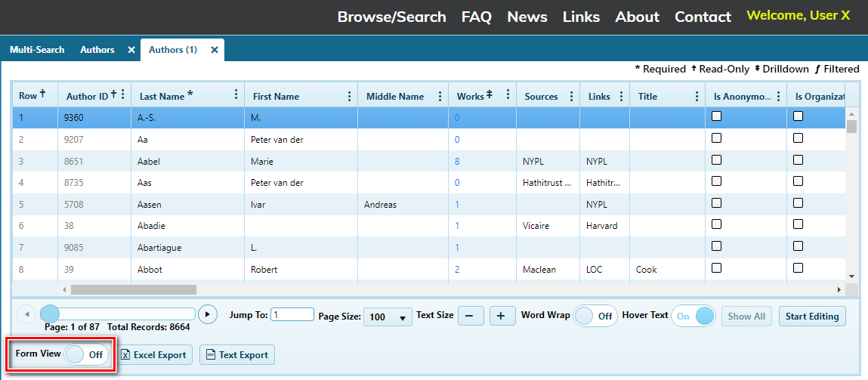Click the Text Export button
The width and height of the screenshot is (868, 380).
[236, 355]
